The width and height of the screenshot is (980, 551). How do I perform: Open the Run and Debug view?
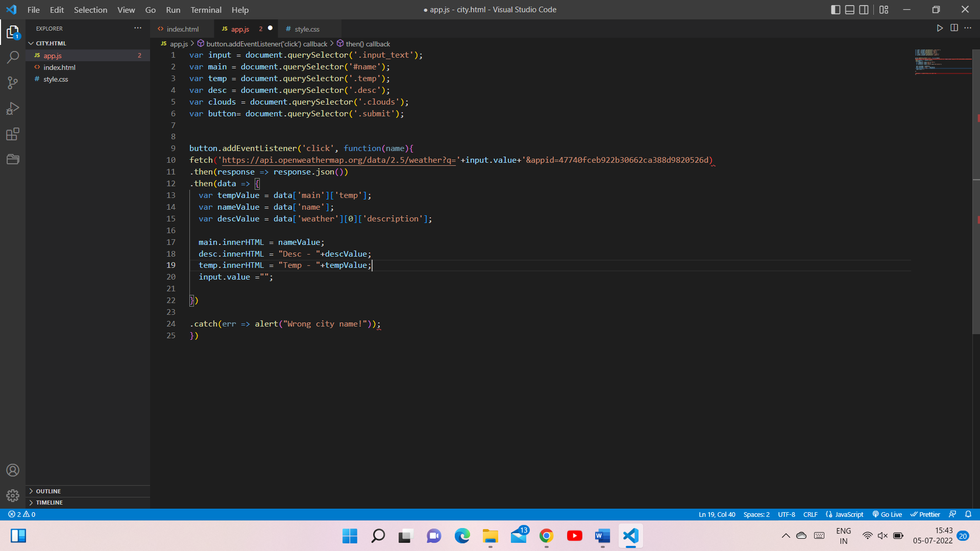[13, 108]
